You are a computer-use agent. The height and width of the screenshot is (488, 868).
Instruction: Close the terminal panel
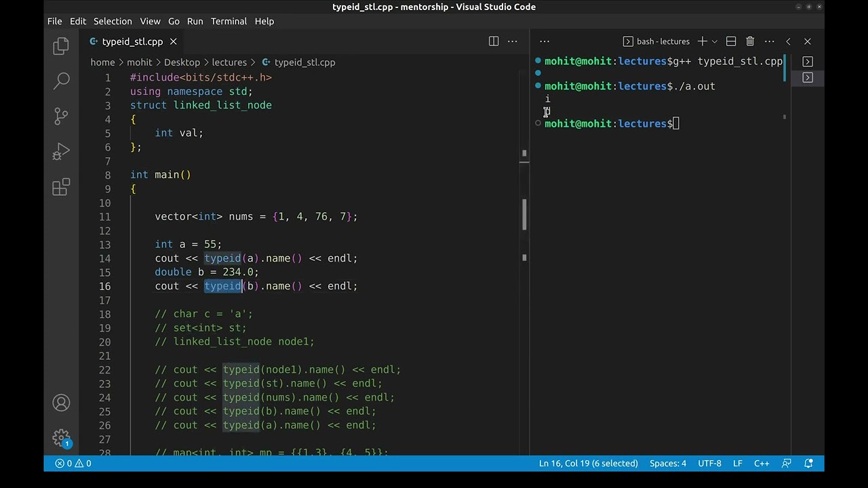[x=807, y=41]
